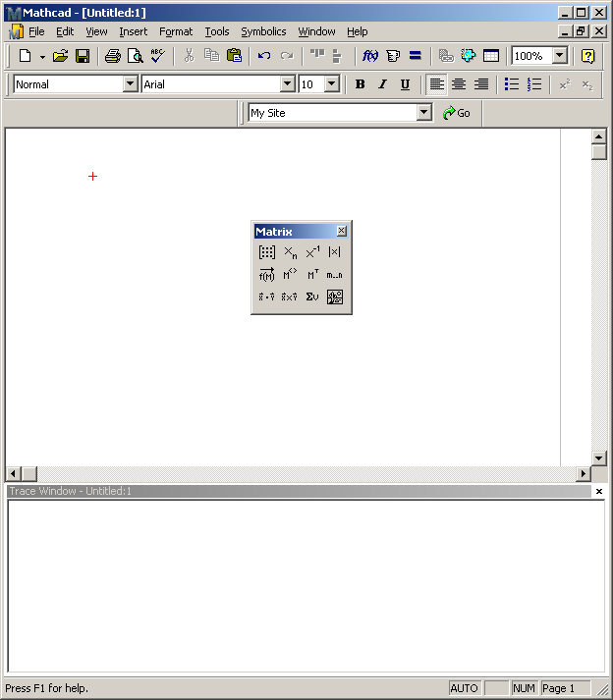Open Insert Function f(x) icon
Viewport: 613px width, 700px height.
(x=370, y=56)
